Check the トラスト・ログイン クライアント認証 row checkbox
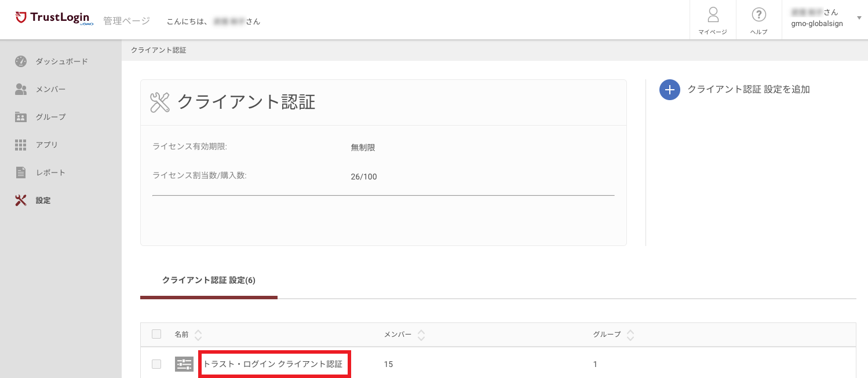 click(x=156, y=364)
